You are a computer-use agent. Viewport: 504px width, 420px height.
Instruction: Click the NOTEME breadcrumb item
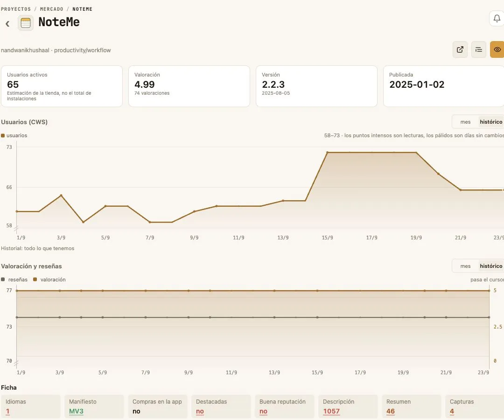pos(82,9)
